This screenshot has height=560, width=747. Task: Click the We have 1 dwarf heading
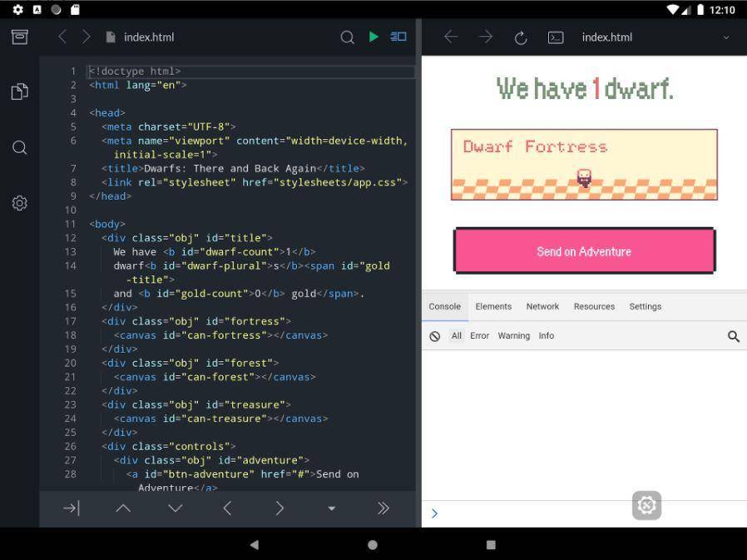[585, 89]
